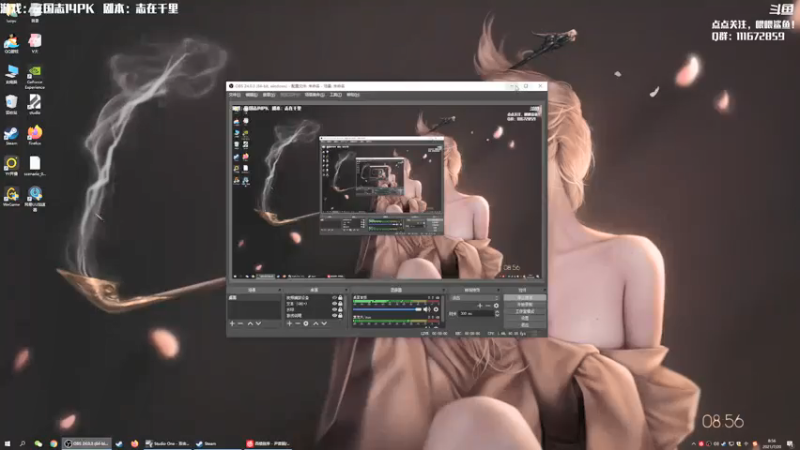Click the OBS preview canvas

click(387, 192)
